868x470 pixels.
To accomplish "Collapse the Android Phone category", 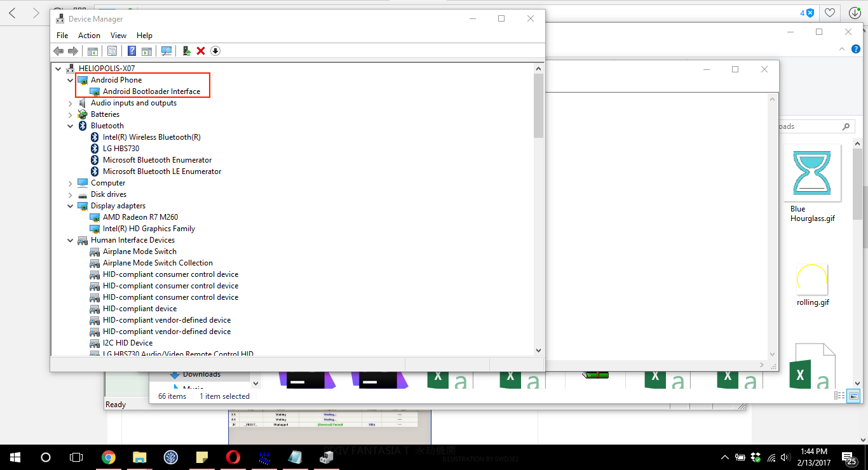I will 71,80.
